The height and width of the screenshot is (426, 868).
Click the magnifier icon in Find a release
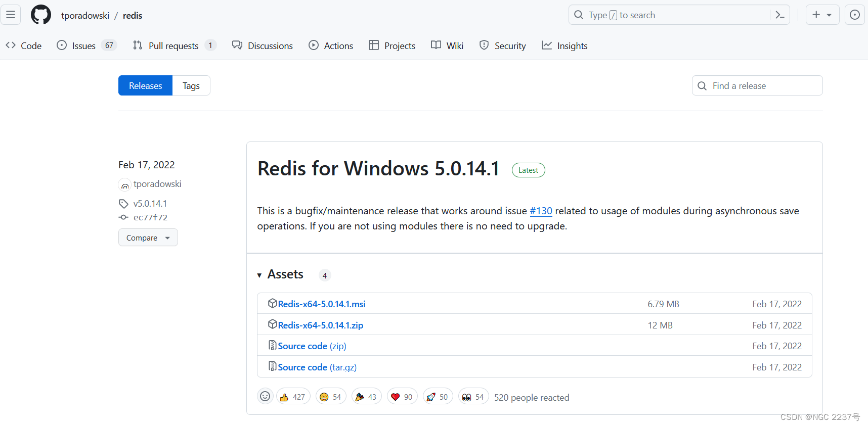[x=702, y=86]
